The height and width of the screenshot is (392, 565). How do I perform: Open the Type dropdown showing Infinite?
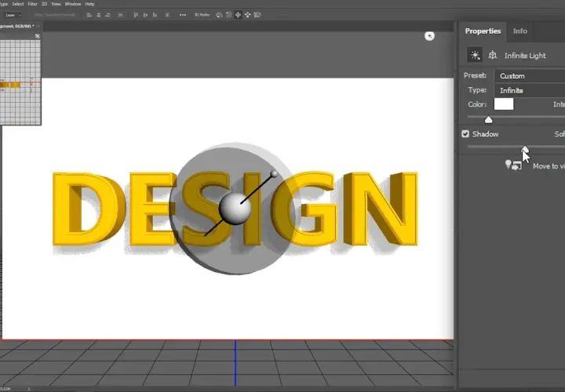[x=530, y=91]
